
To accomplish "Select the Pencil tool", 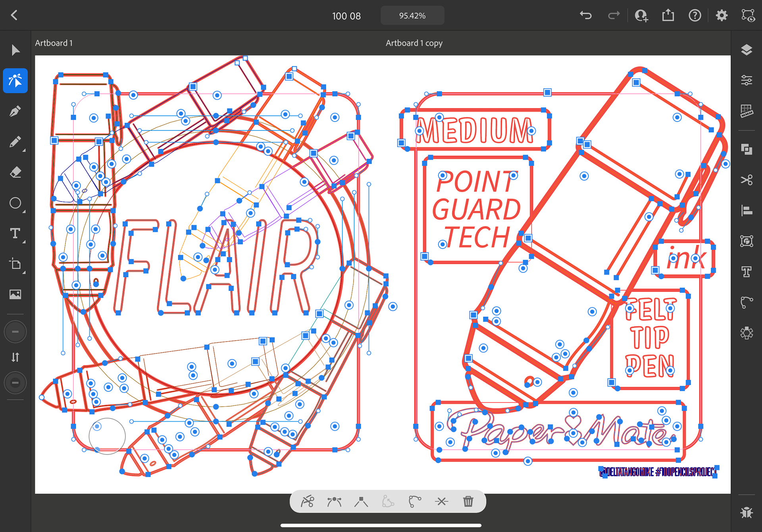I will (15, 142).
